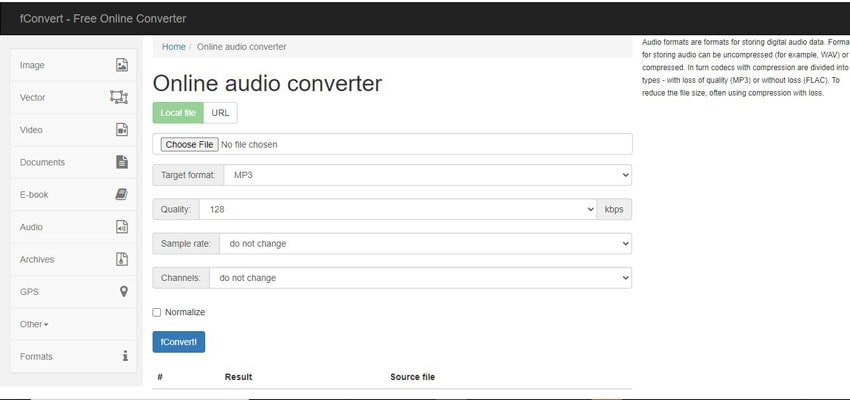Screen dimensions: 850x400
Task: Click the Video file icon in sidebar
Action: click(x=122, y=130)
